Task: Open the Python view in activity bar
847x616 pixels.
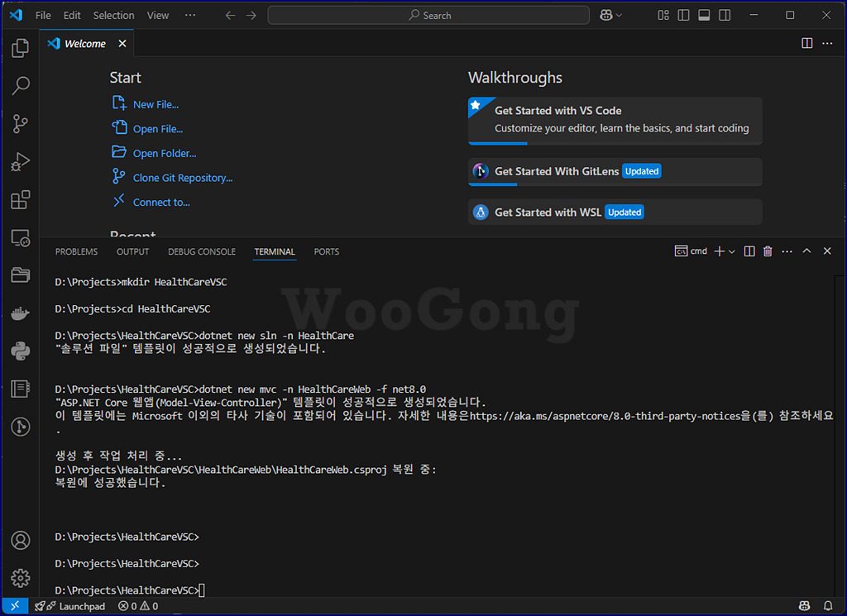Action: click(20, 351)
